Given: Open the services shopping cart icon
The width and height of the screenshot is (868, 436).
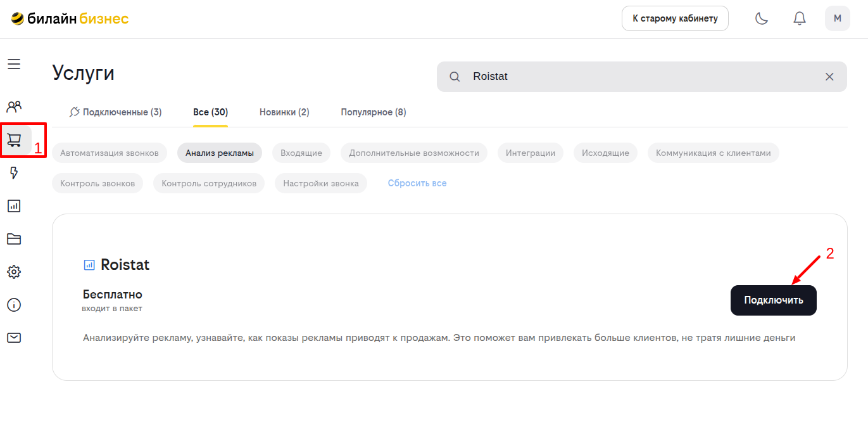Looking at the screenshot, I should 14,139.
